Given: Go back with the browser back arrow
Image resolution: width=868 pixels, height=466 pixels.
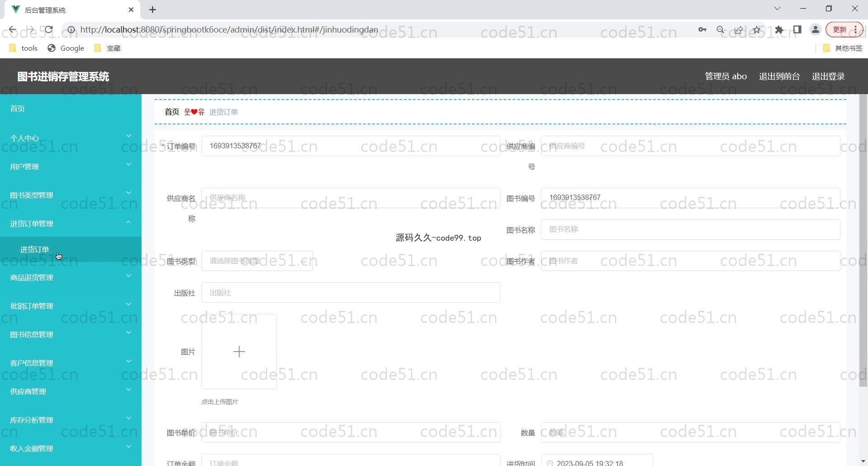Looking at the screenshot, I should pos(12,30).
